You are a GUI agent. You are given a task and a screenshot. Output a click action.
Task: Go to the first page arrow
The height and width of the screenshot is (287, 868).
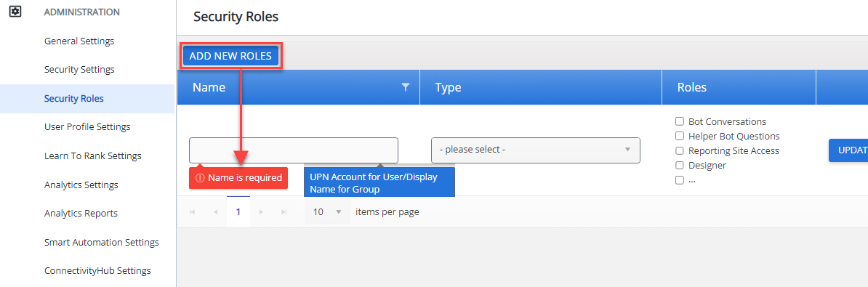click(193, 211)
